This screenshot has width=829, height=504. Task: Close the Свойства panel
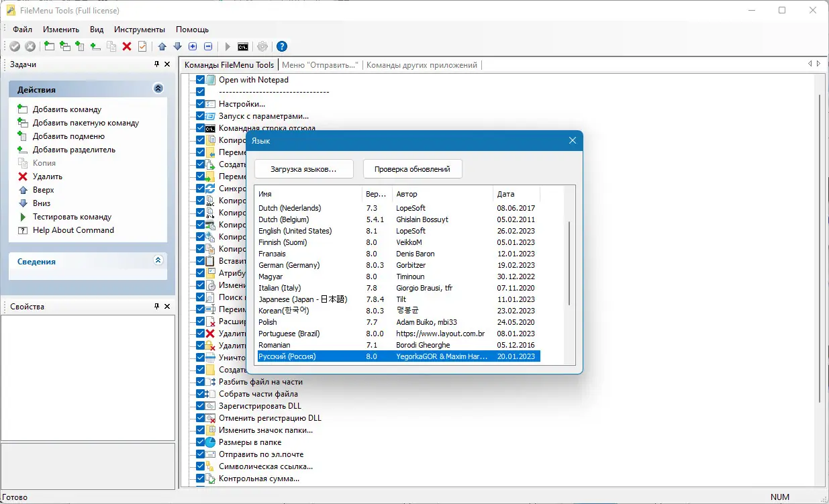pyautogui.click(x=168, y=306)
